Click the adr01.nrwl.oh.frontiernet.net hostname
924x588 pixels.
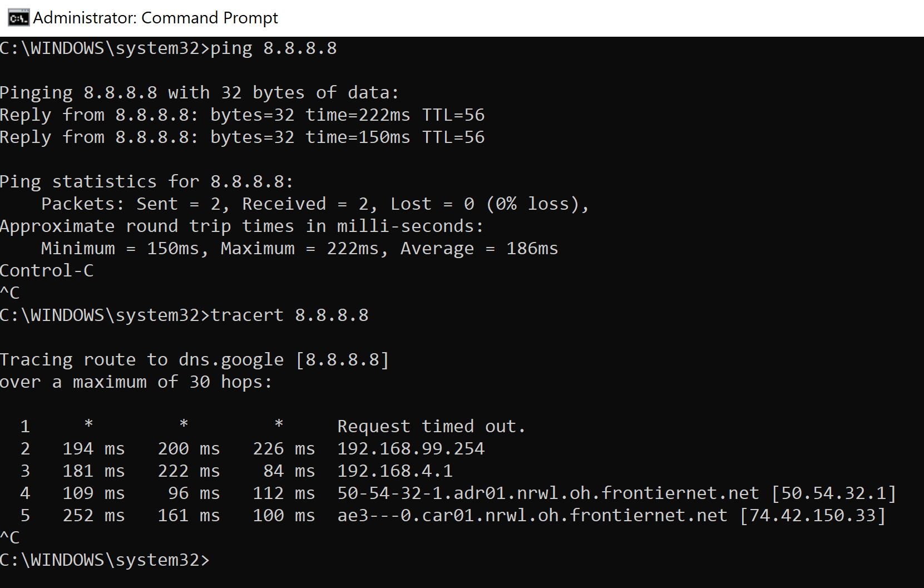pyautogui.click(x=548, y=493)
